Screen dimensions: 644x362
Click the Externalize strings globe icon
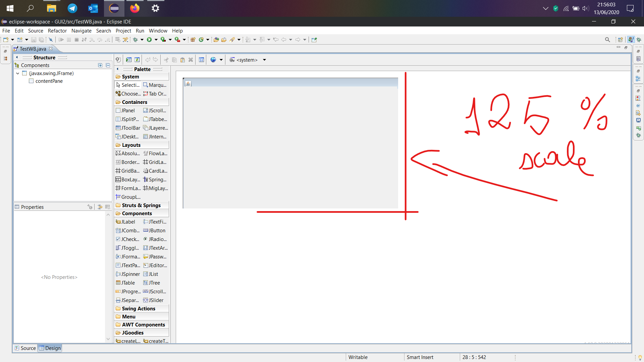coord(213,60)
